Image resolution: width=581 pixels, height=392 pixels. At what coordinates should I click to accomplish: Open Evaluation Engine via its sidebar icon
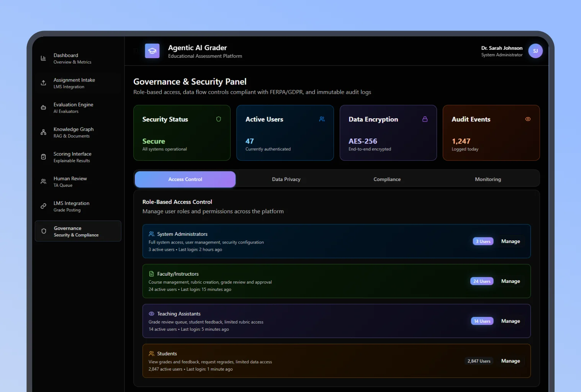44,108
